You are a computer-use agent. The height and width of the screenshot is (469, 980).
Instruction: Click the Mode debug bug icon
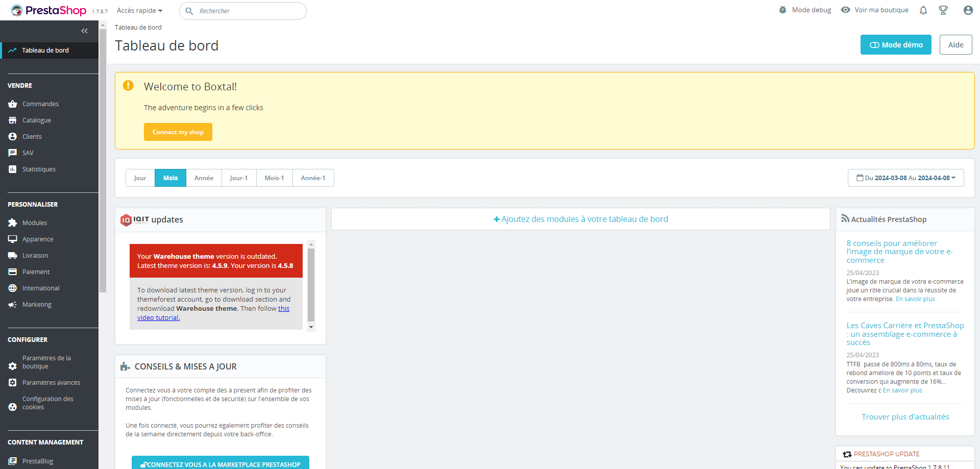[x=782, y=10]
